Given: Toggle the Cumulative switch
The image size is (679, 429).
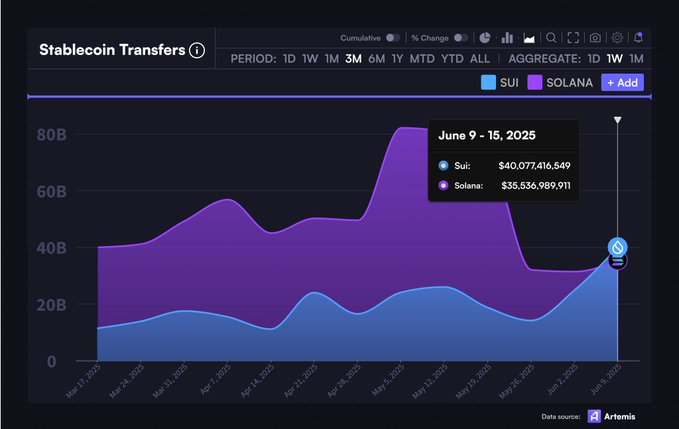Looking at the screenshot, I should 393,38.
